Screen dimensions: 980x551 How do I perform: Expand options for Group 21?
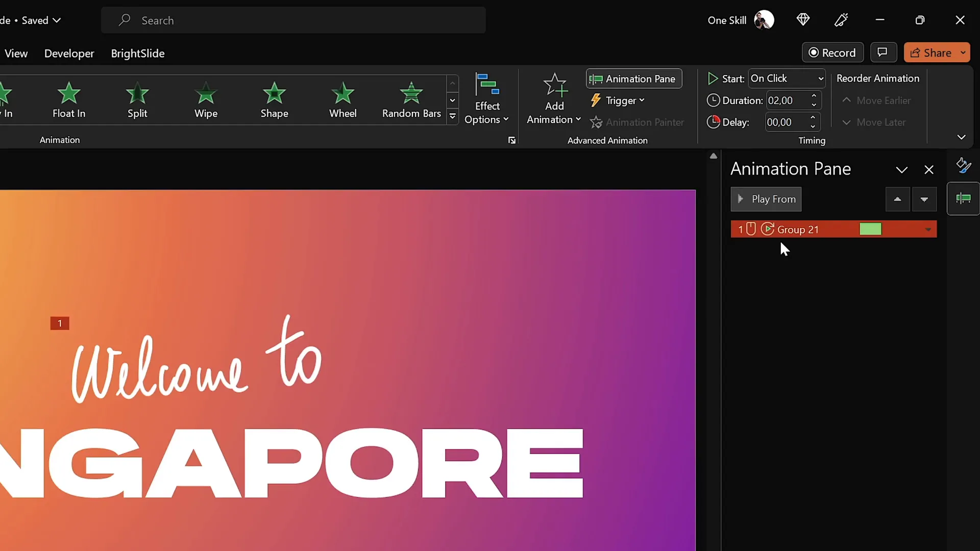coord(928,229)
